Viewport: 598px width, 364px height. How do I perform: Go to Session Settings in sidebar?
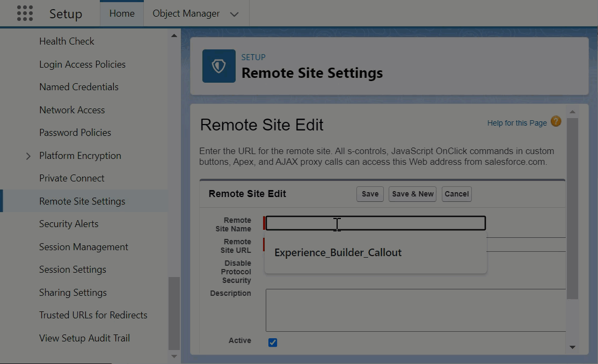(x=72, y=270)
